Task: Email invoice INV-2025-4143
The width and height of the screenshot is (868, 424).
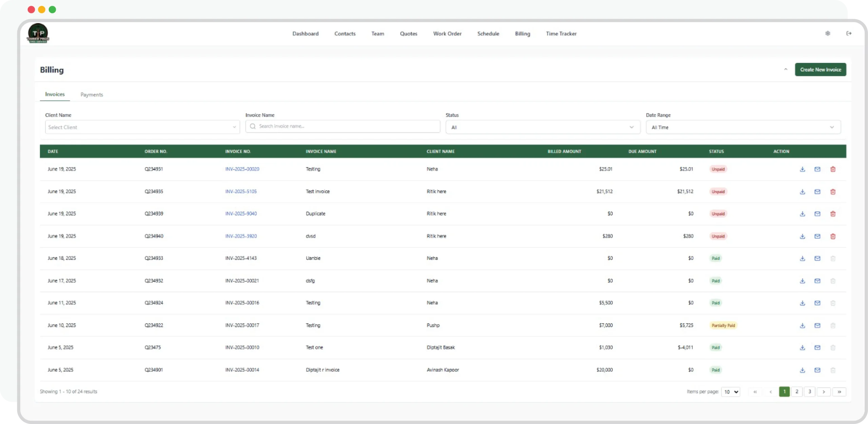Action: coord(817,258)
